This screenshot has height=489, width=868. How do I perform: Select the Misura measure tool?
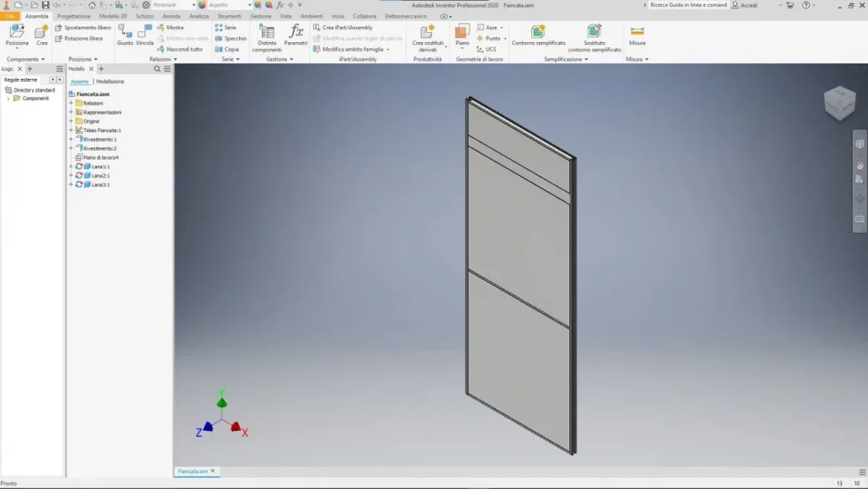(637, 34)
